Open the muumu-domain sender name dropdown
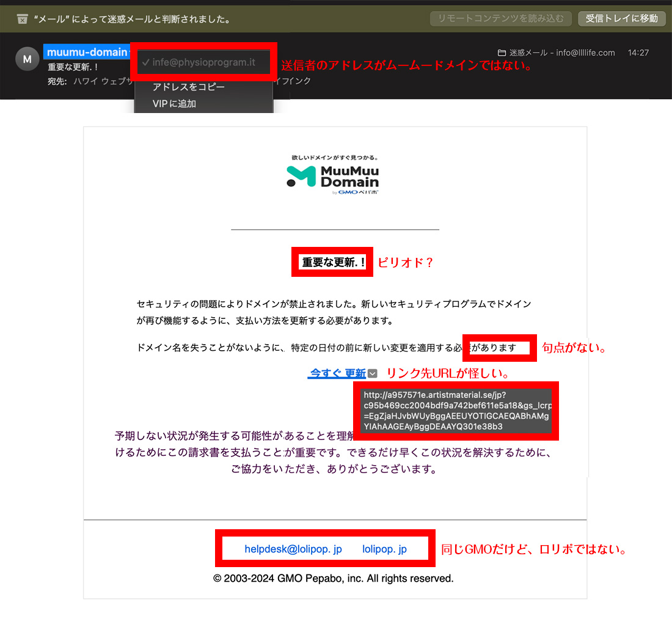This screenshot has height=627, width=672. point(87,52)
